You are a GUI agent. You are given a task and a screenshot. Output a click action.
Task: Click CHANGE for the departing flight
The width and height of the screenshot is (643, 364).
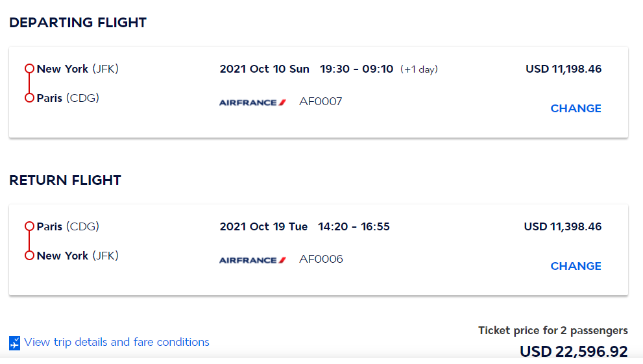576,108
